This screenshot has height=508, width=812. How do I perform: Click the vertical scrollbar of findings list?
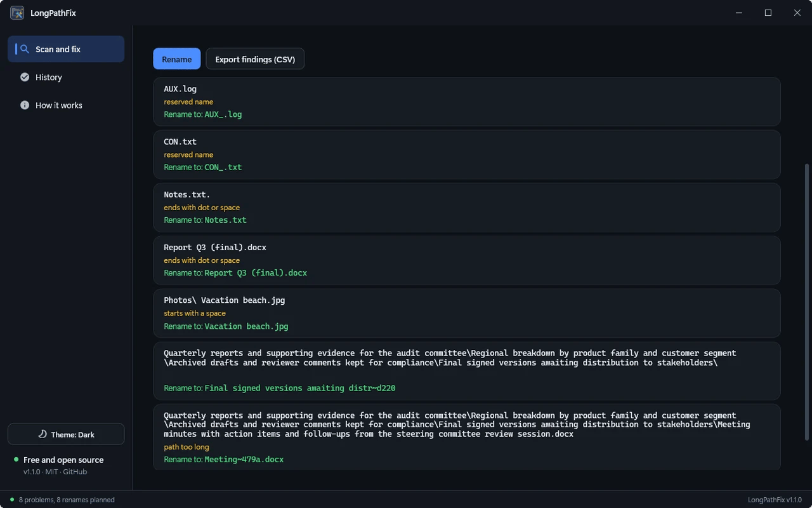pyautogui.click(x=807, y=302)
